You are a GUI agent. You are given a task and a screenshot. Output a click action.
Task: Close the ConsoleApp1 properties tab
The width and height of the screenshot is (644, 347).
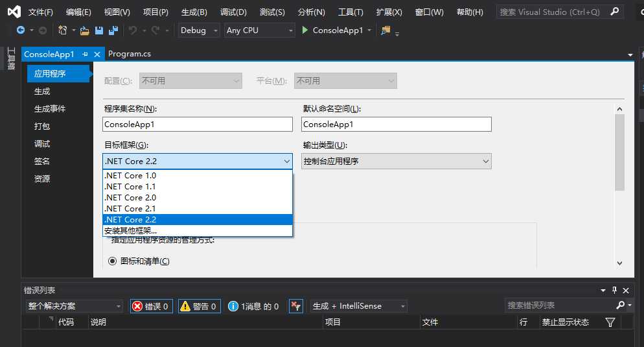(x=97, y=54)
